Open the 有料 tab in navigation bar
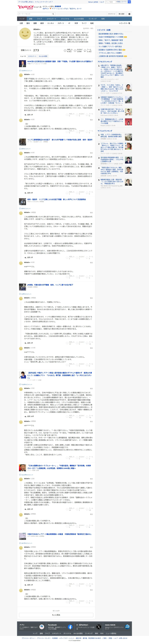This screenshot has height=644, width=149. point(103,19)
